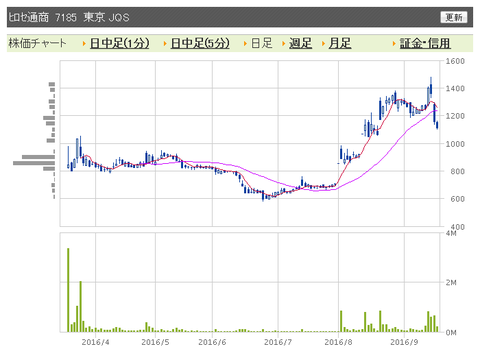Switch to the 月足 monthly chart

(340, 43)
